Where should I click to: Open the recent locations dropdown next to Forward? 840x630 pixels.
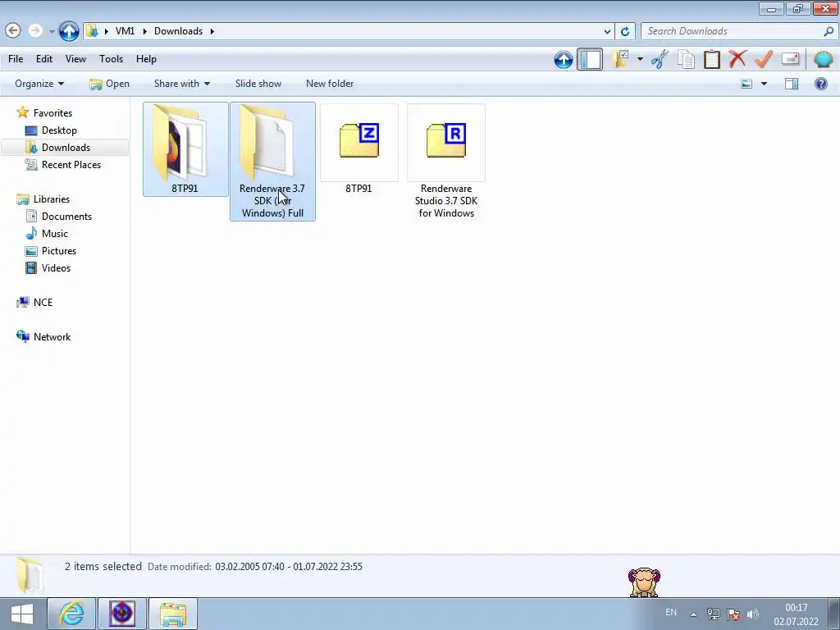(52, 32)
